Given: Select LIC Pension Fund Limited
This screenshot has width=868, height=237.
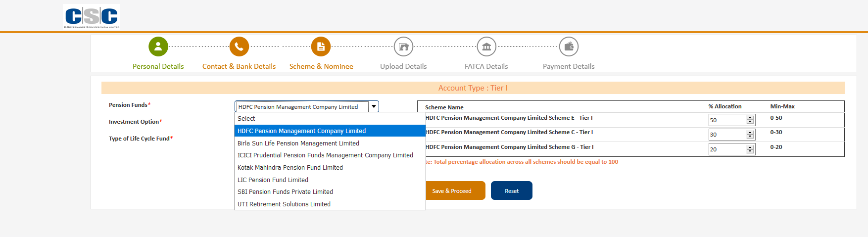Looking at the screenshot, I should [x=330, y=180].
